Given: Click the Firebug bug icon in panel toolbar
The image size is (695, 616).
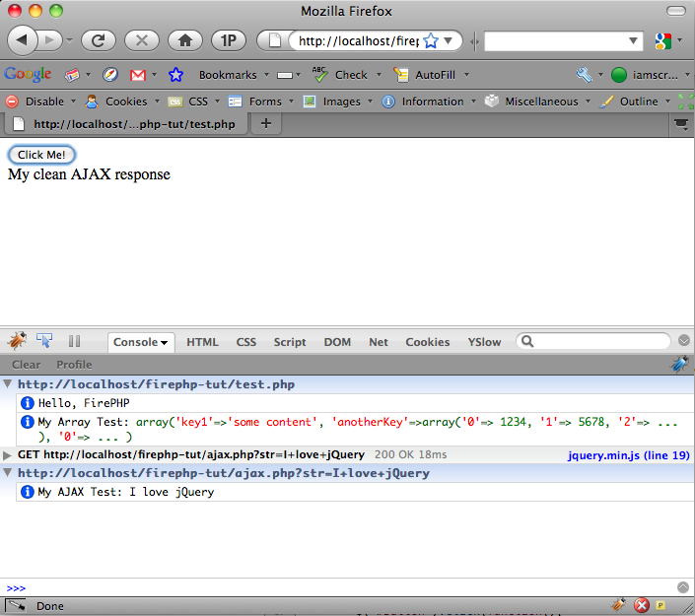Looking at the screenshot, I should [x=17, y=340].
